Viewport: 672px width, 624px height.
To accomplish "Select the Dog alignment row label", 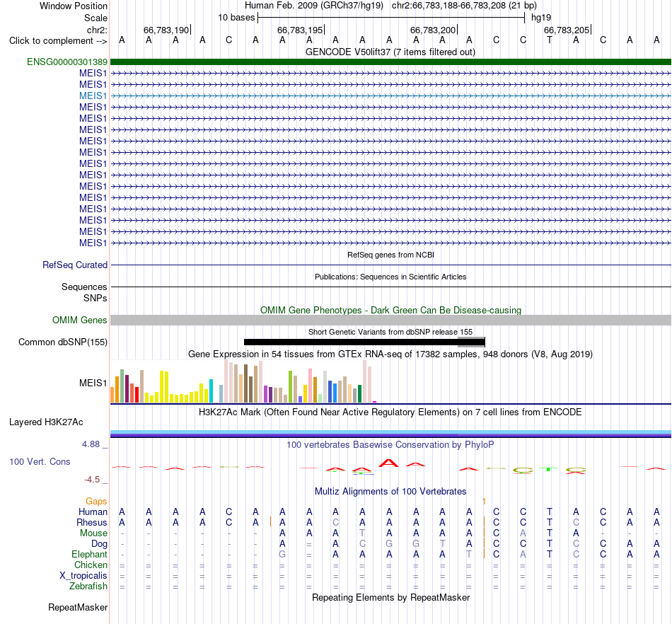I will (99, 543).
